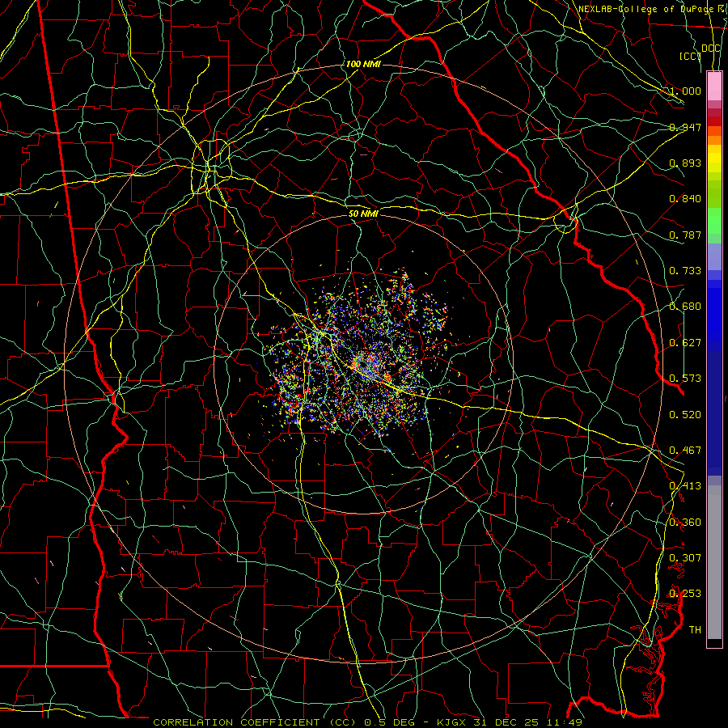Click the 'DCC' label above the legend

pos(710,49)
